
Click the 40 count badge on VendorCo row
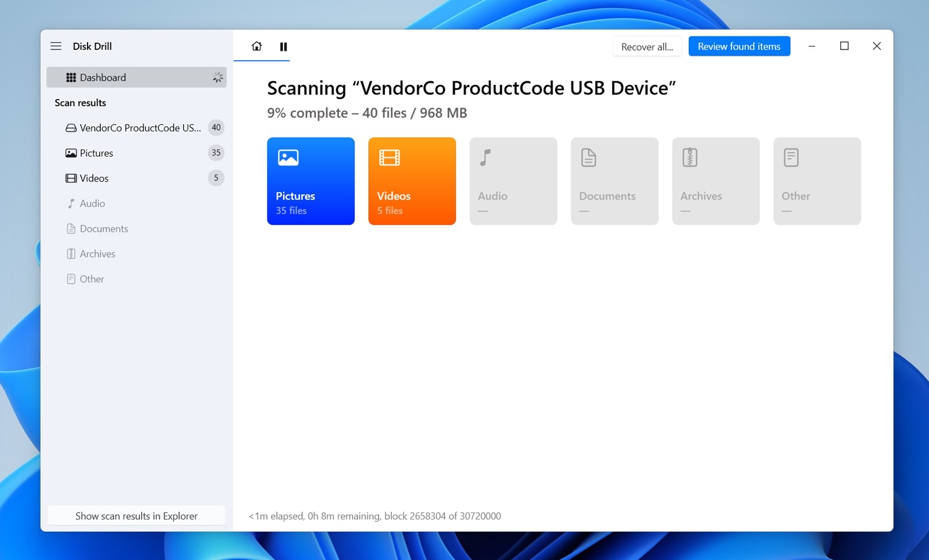(216, 127)
